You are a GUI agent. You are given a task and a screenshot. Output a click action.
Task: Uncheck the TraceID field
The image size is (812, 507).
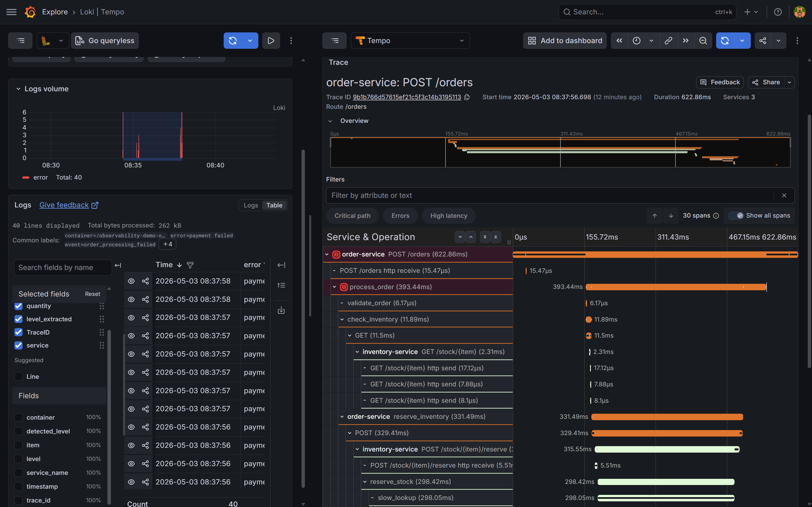(x=18, y=332)
